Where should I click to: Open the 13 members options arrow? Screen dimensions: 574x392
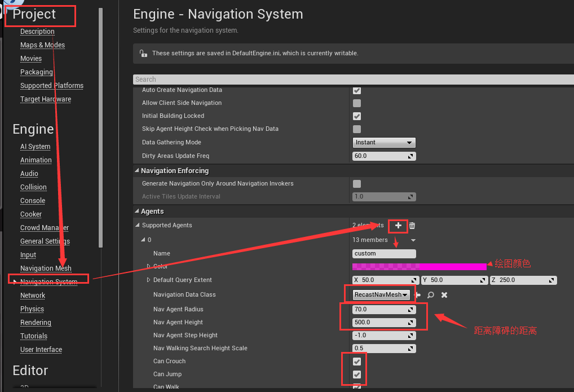(413, 240)
